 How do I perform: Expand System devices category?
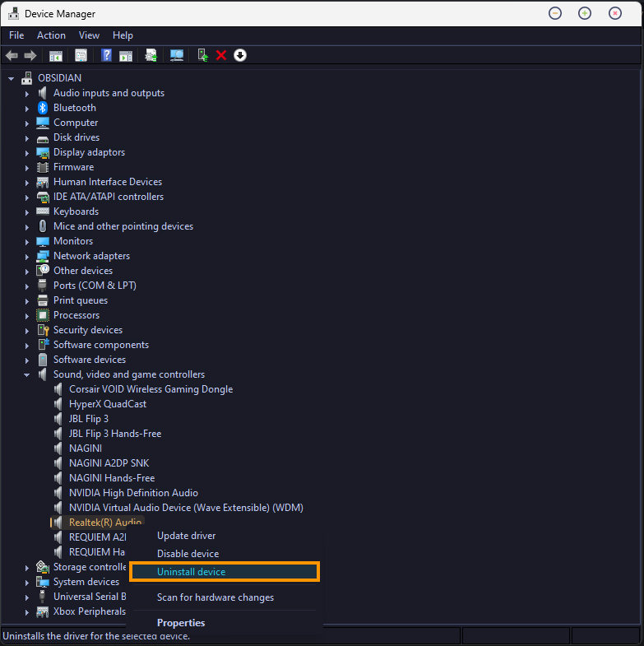[x=27, y=583]
